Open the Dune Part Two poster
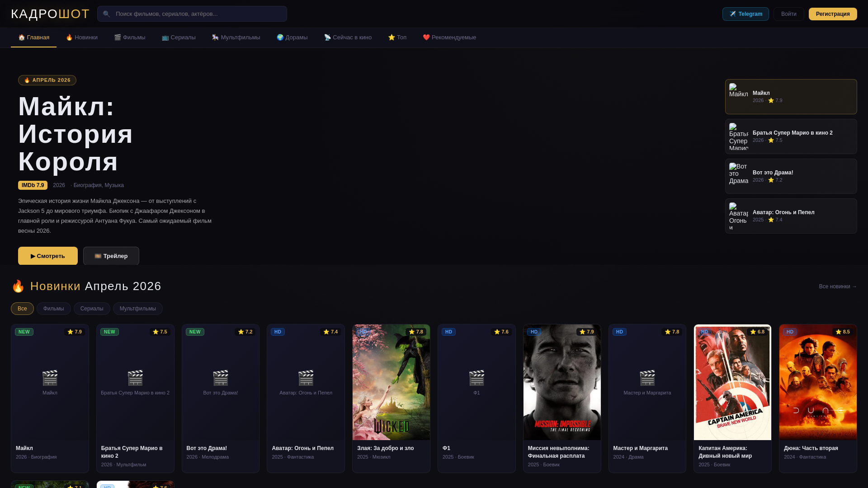The width and height of the screenshot is (868, 488). [x=818, y=382]
